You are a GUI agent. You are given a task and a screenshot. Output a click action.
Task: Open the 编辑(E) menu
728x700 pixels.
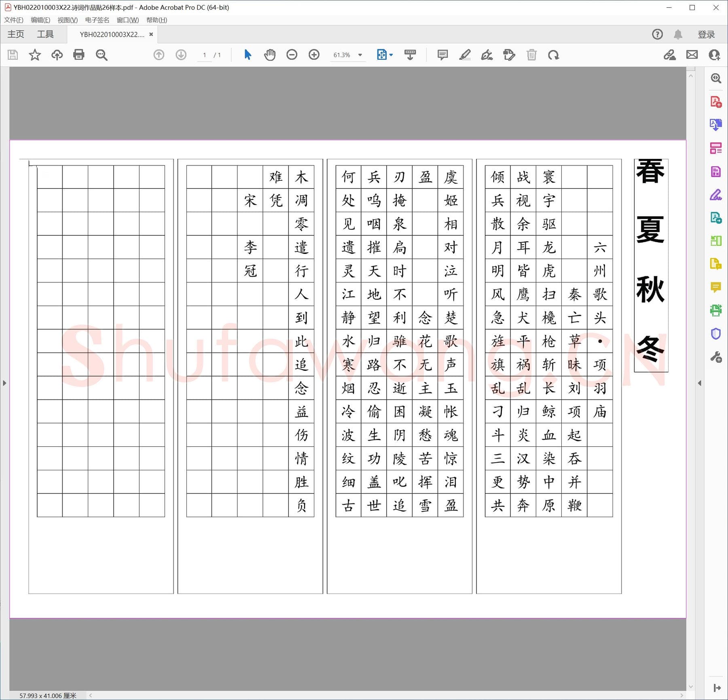click(x=40, y=20)
